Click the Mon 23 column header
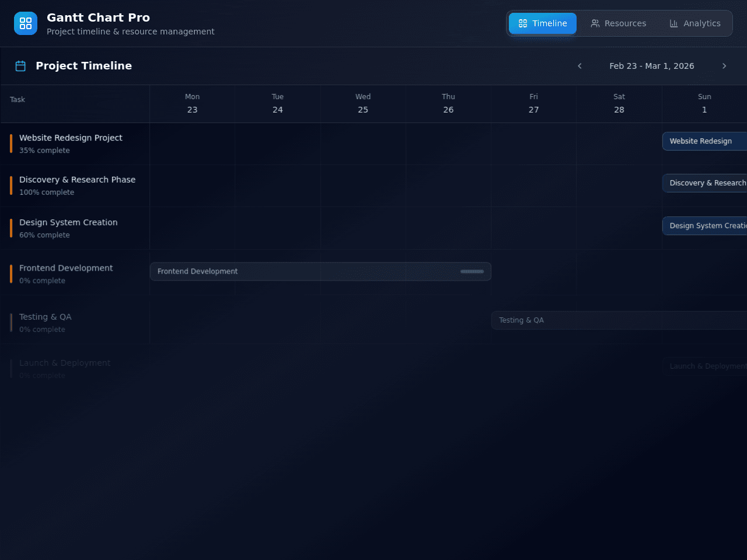The height and width of the screenshot is (560, 747). click(193, 104)
